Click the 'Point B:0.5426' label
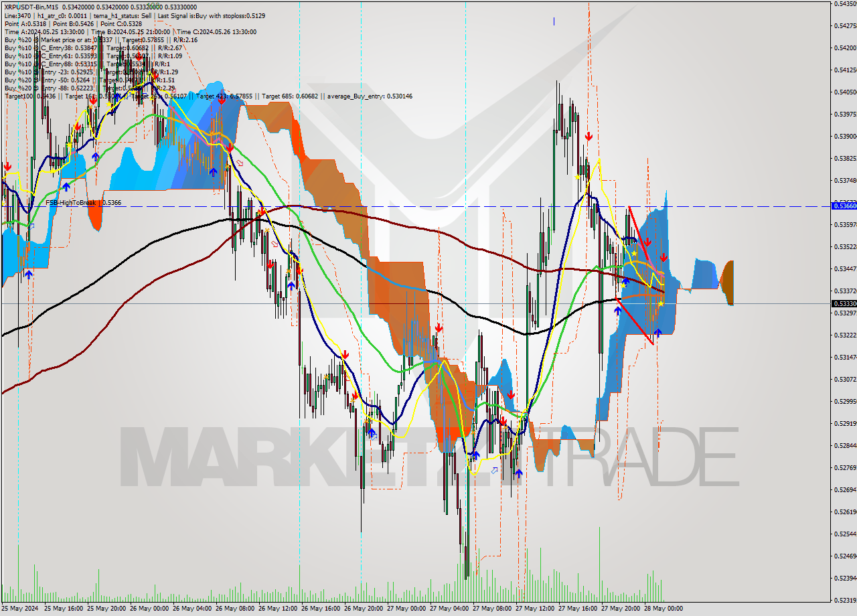This screenshot has width=857, height=616. (73, 23)
